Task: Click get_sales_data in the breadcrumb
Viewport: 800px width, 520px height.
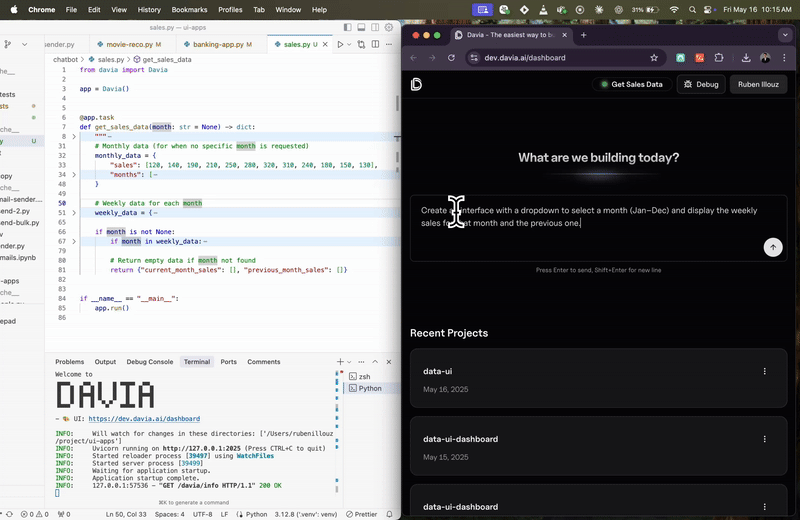Action: (x=162, y=59)
